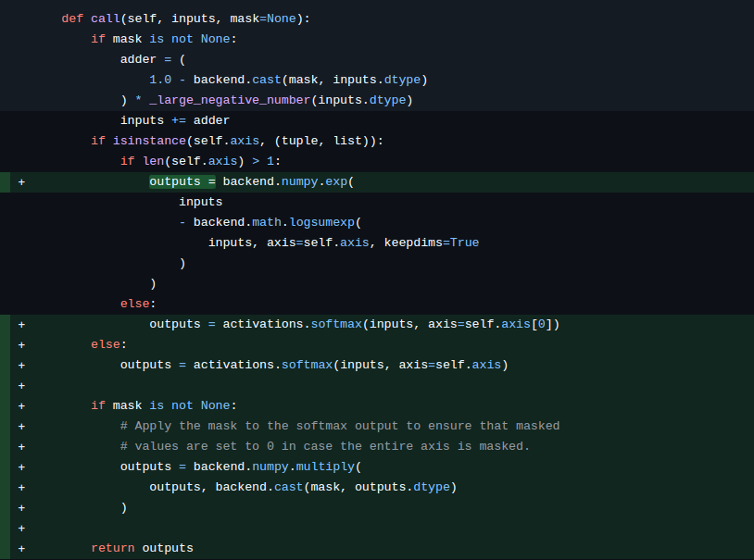
Task: Click the plus marker beside backend.numpy.exp line
Action: point(20,181)
